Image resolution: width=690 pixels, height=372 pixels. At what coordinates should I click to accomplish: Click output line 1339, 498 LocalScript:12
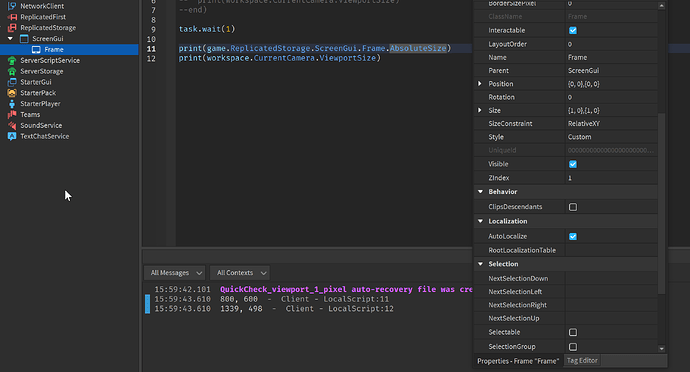pyautogui.click(x=274, y=309)
